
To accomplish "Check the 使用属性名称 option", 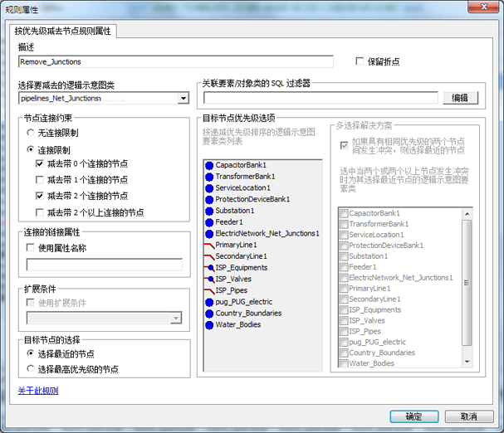I will [31, 248].
